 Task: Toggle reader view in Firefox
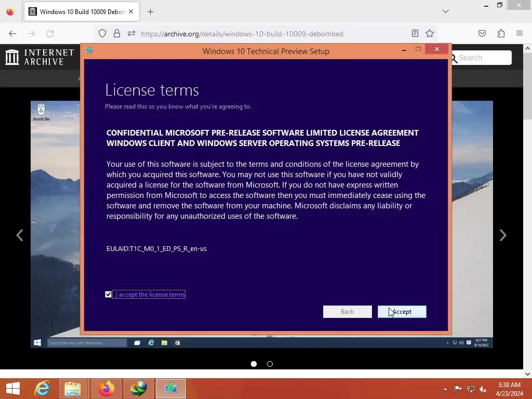[415, 33]
